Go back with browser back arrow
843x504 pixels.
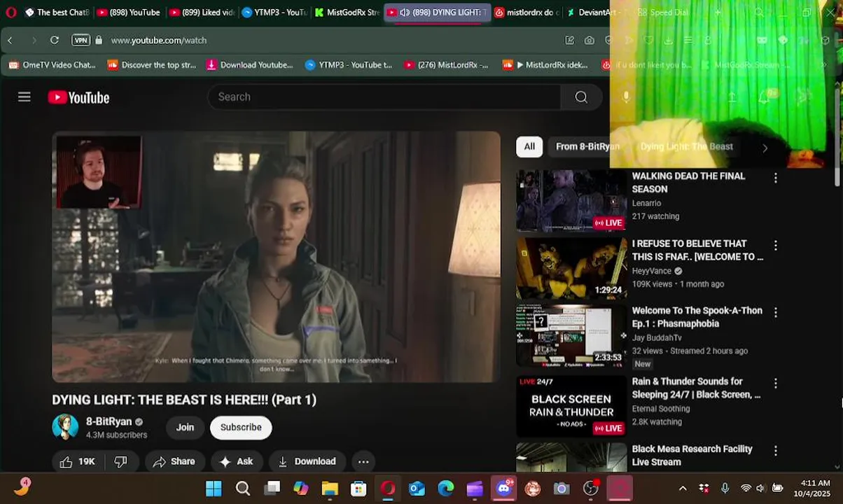point(11,41)
